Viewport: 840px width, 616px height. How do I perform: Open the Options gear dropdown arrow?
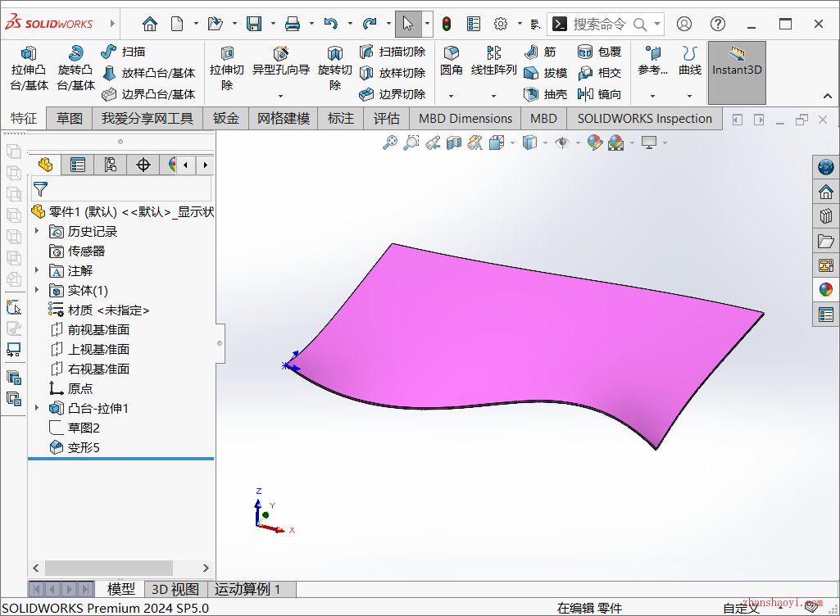click(520, 24)
